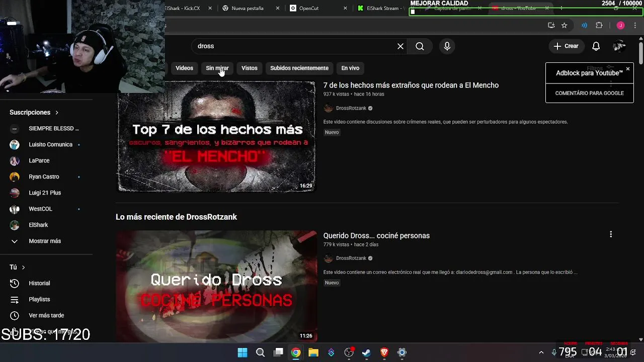Expand the Tú section chevron

pyautogui.click(x=23, y=267)
